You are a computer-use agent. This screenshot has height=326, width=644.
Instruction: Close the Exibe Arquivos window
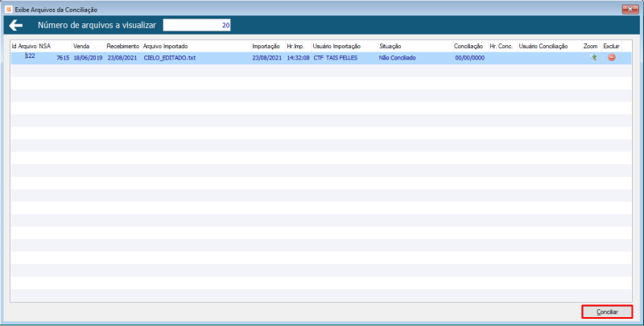[630, 9]
